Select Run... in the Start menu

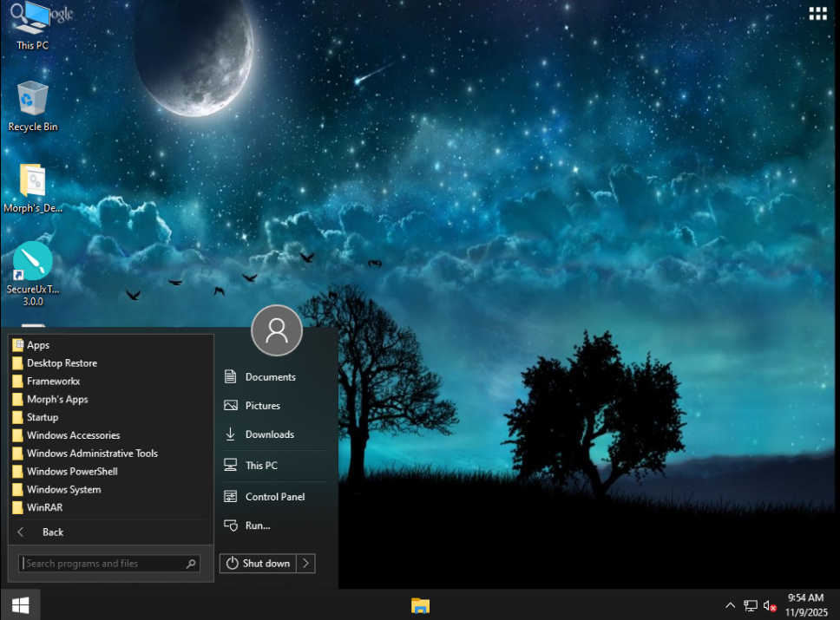(x=258, y=525)
